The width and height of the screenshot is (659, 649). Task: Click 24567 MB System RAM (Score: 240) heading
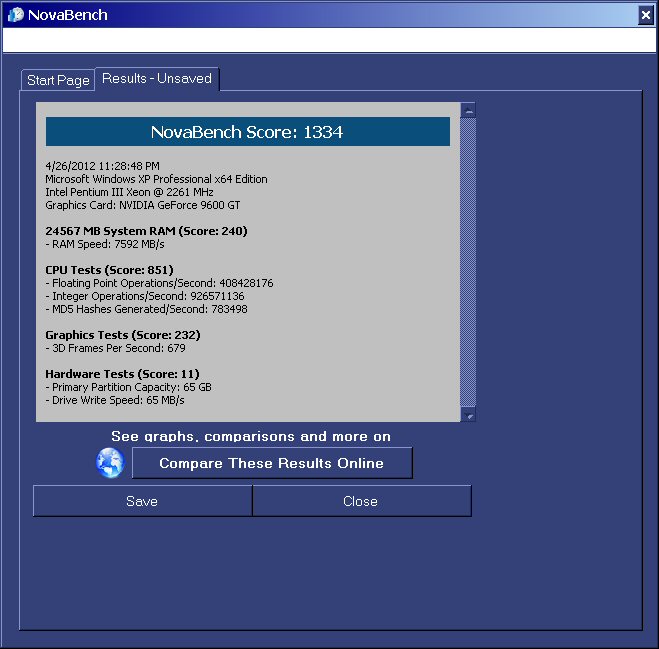tap(146, 231)
